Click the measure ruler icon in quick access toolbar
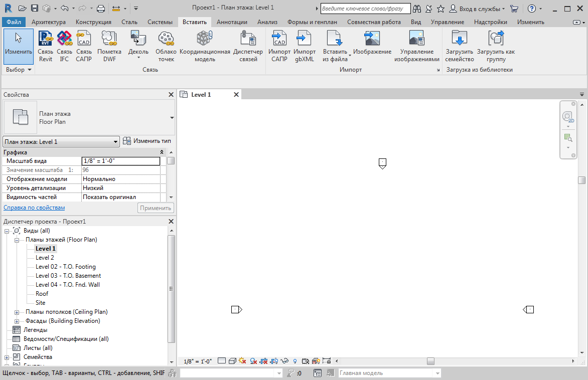This screenshot has width=588, height=380. [x=116, y=8]
